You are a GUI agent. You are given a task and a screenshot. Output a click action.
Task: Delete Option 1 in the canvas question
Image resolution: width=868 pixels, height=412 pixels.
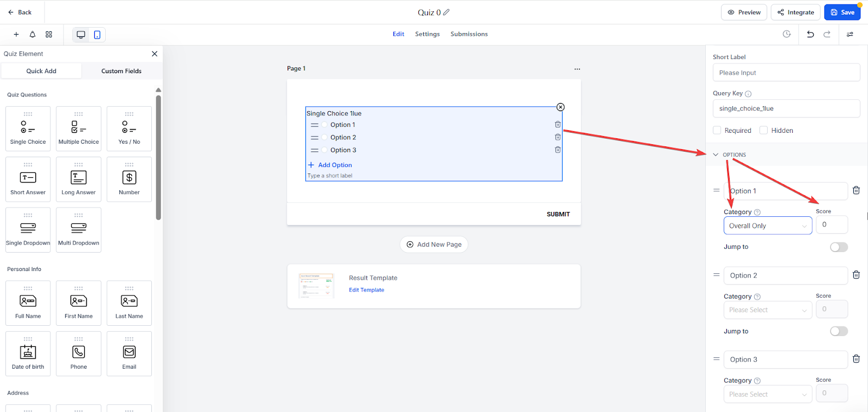558,125
